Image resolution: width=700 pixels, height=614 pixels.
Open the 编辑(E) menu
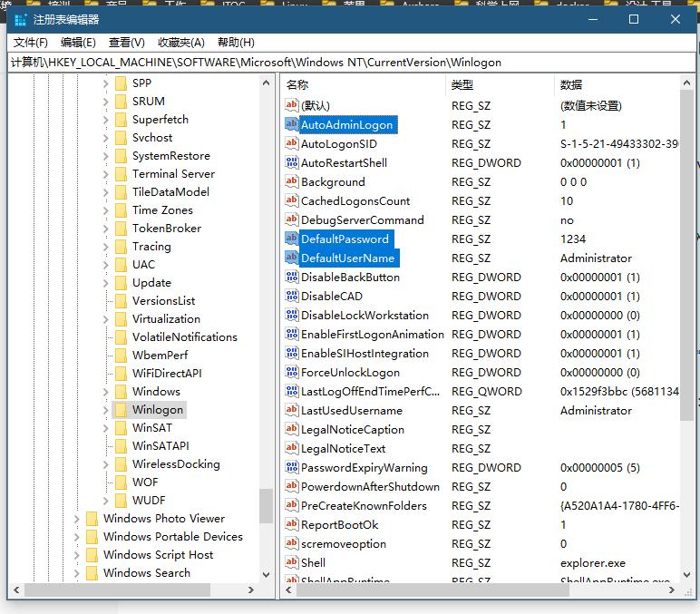point(78,43)
